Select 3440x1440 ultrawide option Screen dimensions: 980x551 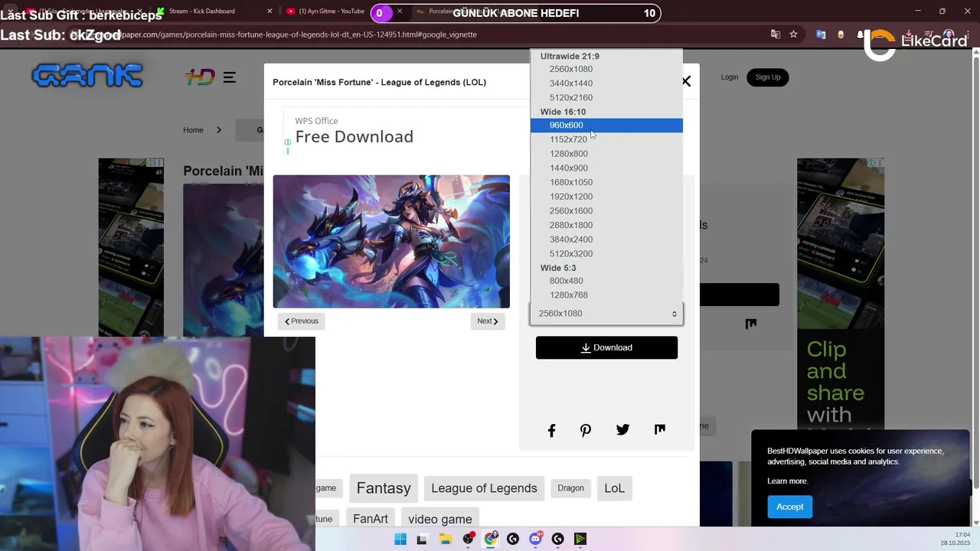(x=606, y=83)
